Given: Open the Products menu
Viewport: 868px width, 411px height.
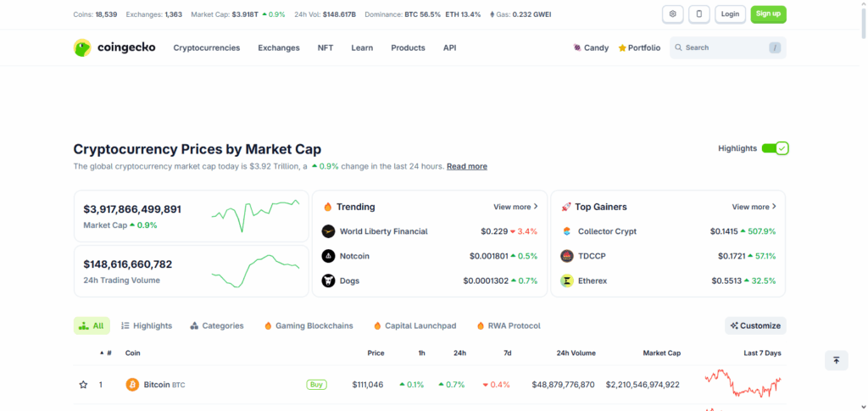Looking at the screenshot, I should click(x=408, y=48).
